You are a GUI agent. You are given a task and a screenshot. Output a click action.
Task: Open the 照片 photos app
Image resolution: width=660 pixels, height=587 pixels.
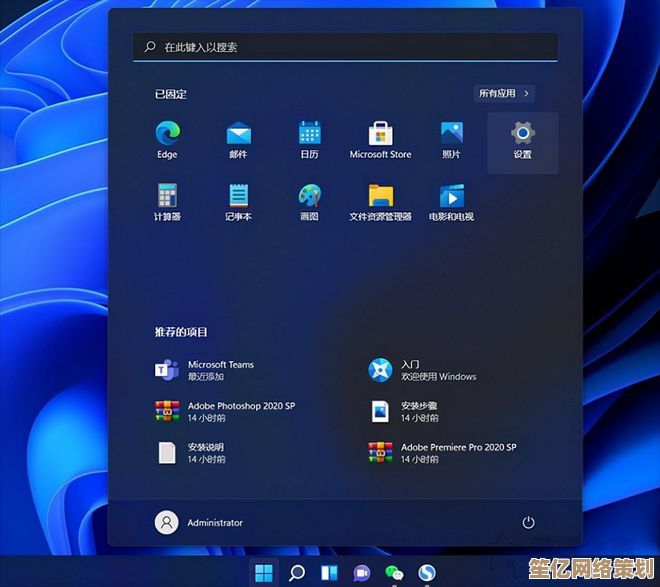[452, 140]
